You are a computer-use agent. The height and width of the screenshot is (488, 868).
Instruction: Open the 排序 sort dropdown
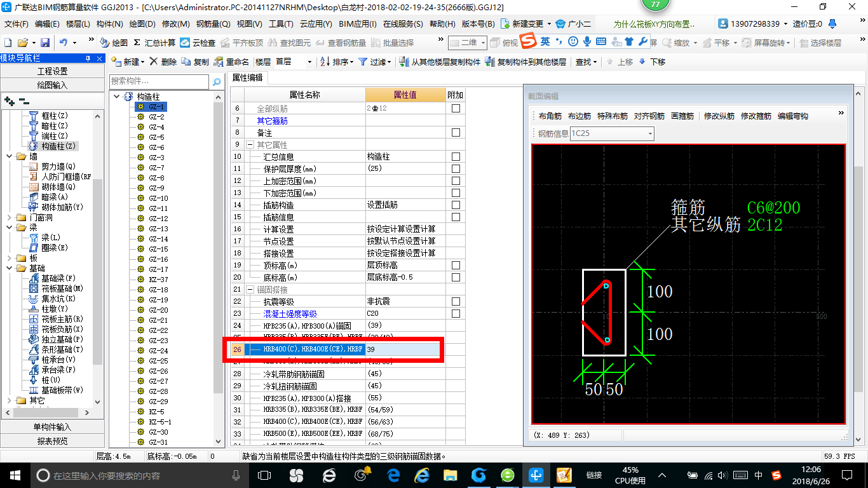coord(351,62)
